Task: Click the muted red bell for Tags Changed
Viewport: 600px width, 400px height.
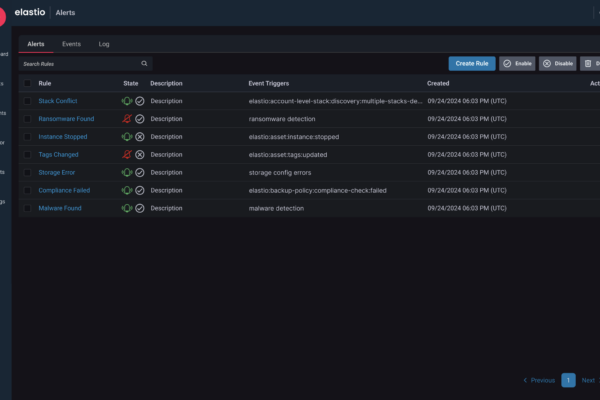Action: click(127, 155)
